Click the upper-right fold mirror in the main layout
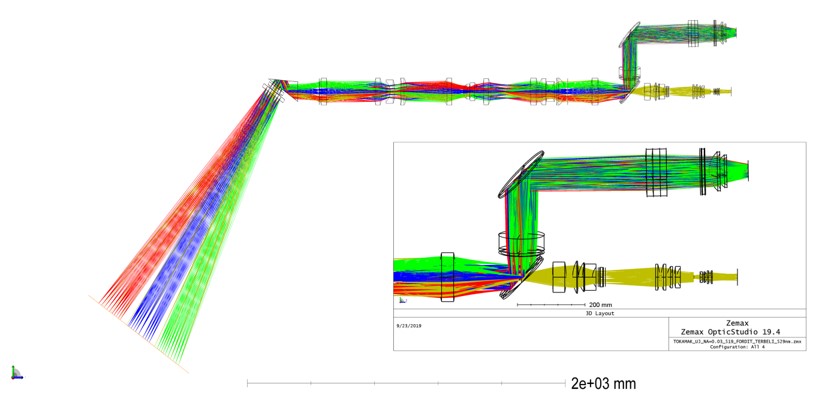The width and height of the screenshot is (825, 393). (629, 36)
